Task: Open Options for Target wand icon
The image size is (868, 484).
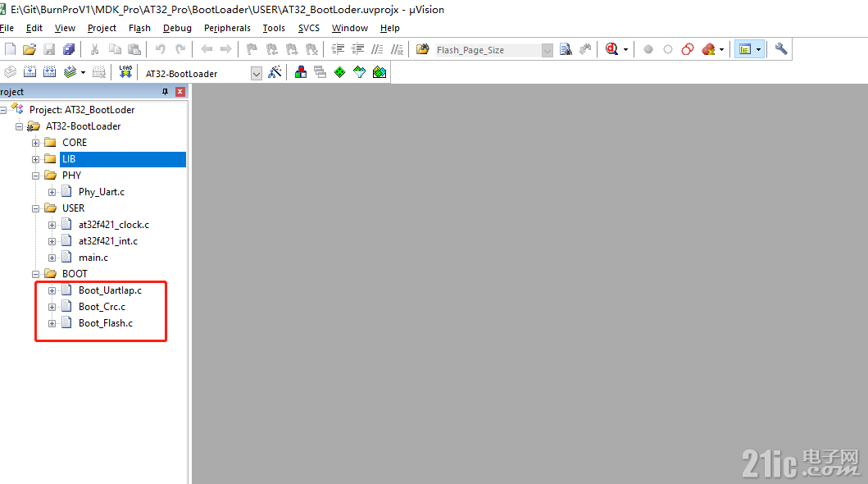Action: (x=275, y=72)
